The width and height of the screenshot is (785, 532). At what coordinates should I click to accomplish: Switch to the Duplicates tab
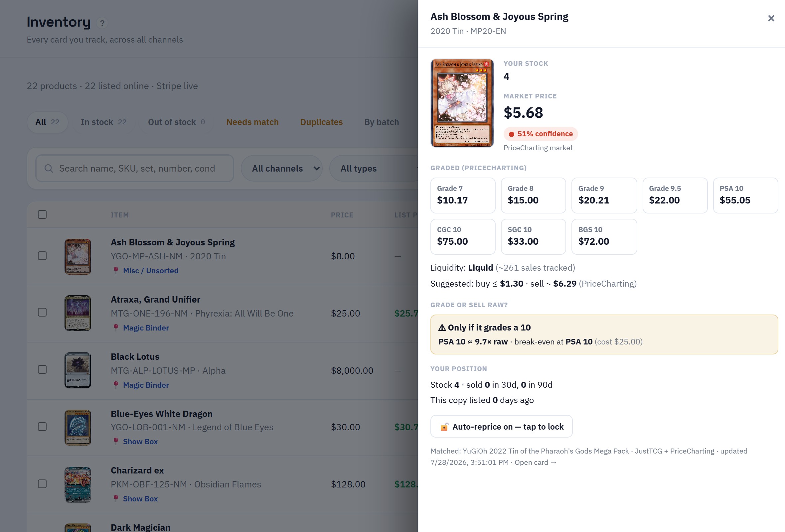tap(321, 122)
